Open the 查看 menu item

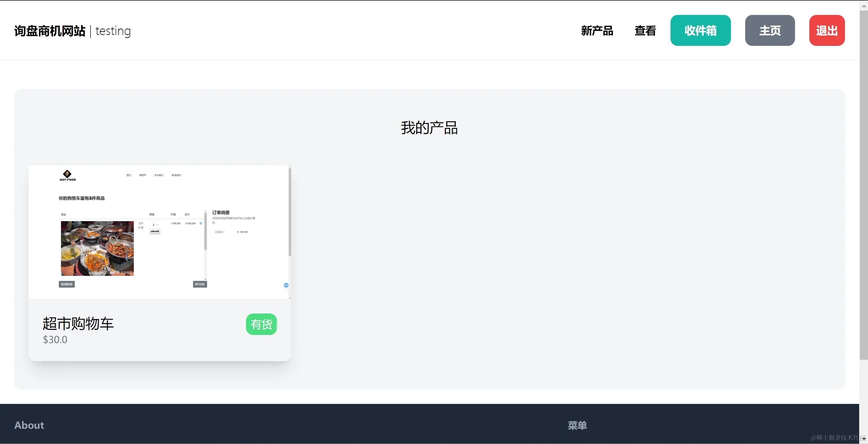pos(645,31)
